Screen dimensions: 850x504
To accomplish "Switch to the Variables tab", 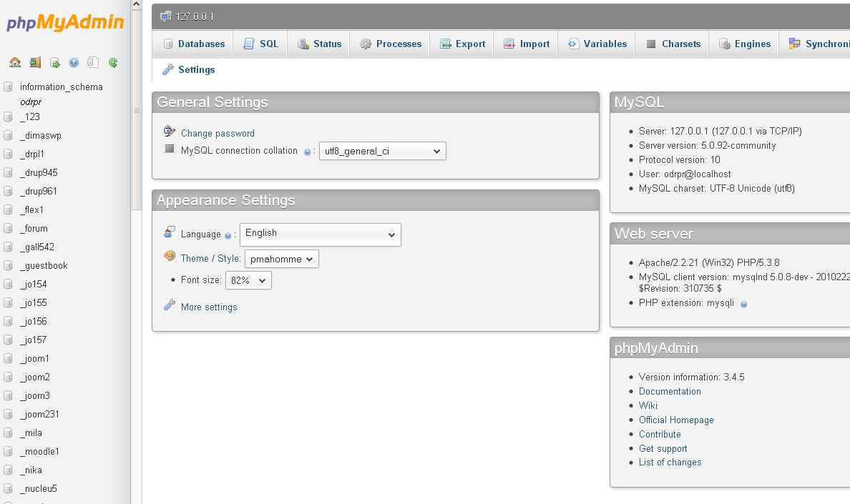I will pos(597,44).
